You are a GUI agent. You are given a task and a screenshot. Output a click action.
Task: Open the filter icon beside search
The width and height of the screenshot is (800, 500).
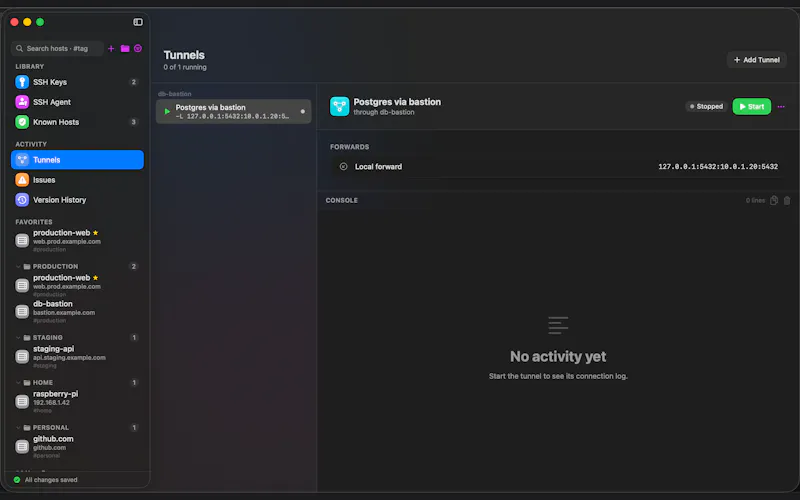tap(138, 48)
